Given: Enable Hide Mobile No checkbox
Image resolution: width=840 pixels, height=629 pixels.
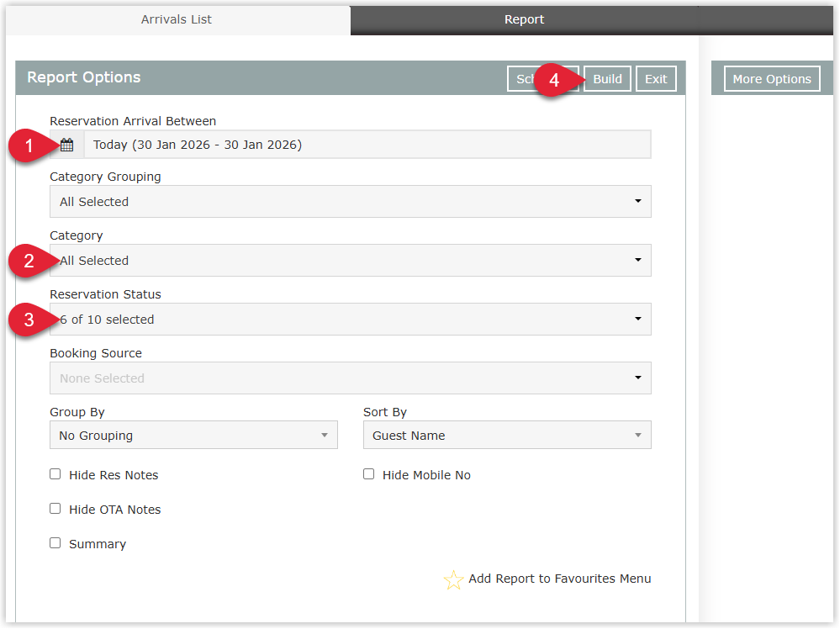Looking at the screenshot, I should click(368, 474).
